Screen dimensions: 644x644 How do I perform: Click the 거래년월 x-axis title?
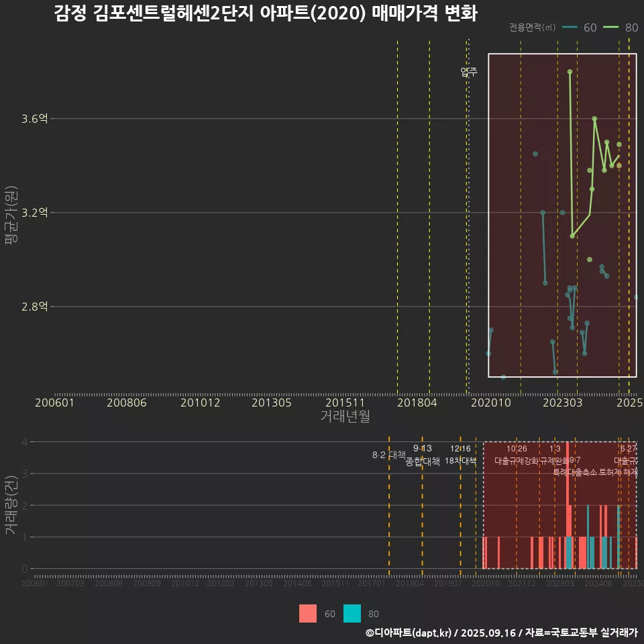(345, 417)
